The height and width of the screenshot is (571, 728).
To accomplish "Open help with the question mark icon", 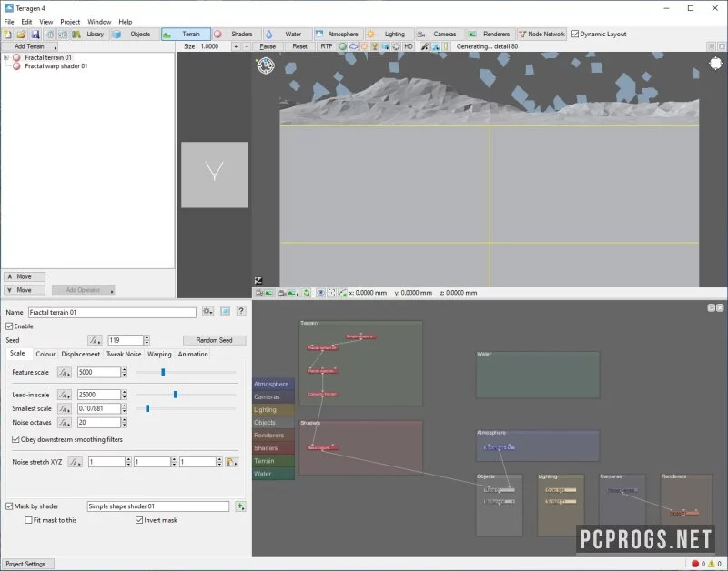I will [x=241, y=311].
